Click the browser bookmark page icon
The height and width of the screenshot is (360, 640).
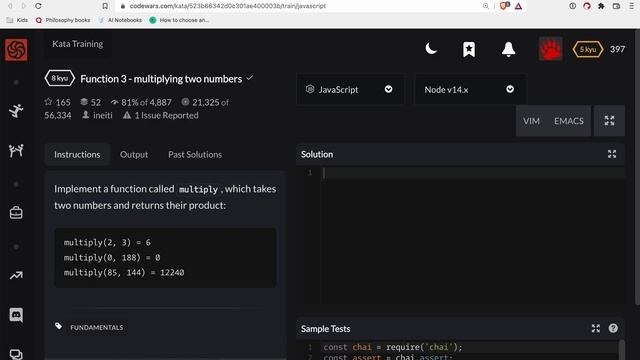[x=105, y=6]
